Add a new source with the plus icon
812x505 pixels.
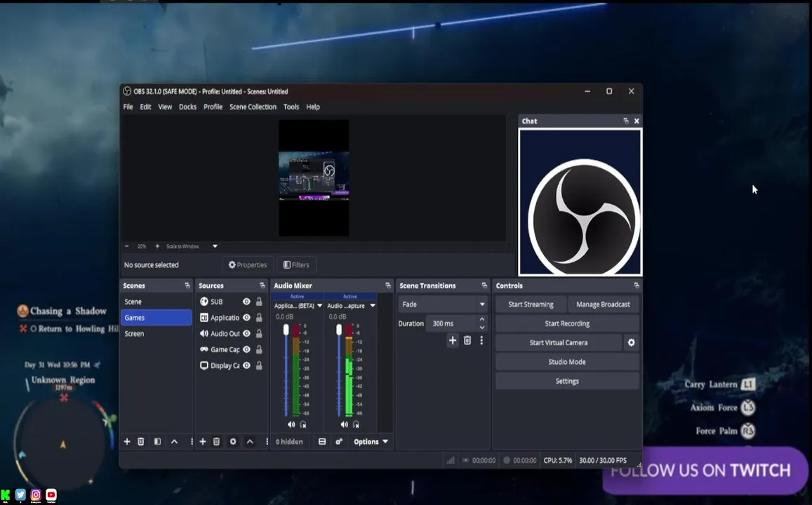pos(203,441)
